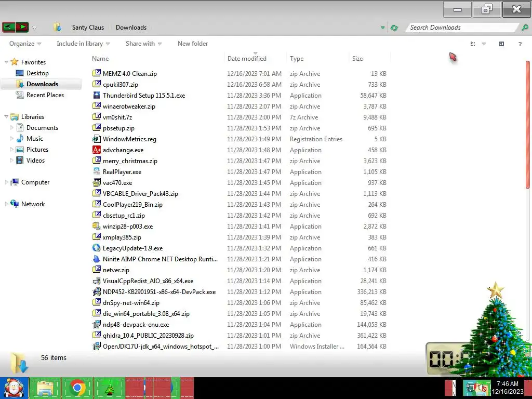Image resolution: width=532 pixels, height=399 pixels.
Task: Open Include in library menu
Action: click(x=83, y=44)
